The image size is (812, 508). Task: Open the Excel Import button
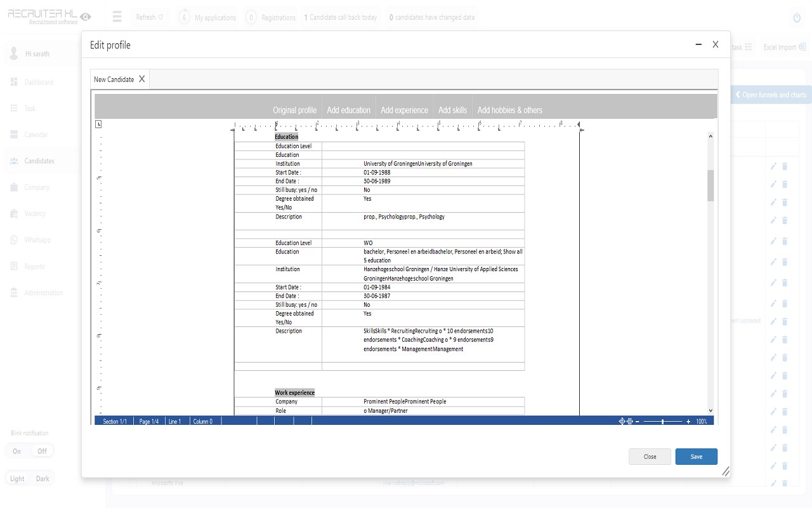pos(785,47)
